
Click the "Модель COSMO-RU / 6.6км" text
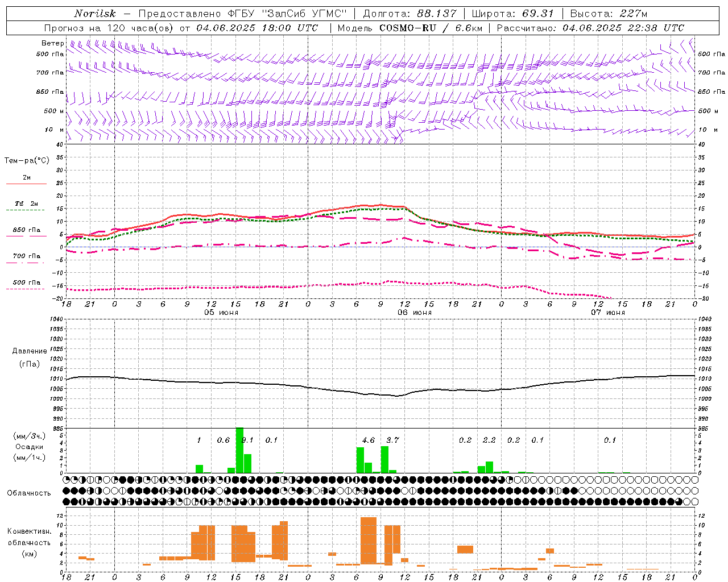tap(409, 28)
